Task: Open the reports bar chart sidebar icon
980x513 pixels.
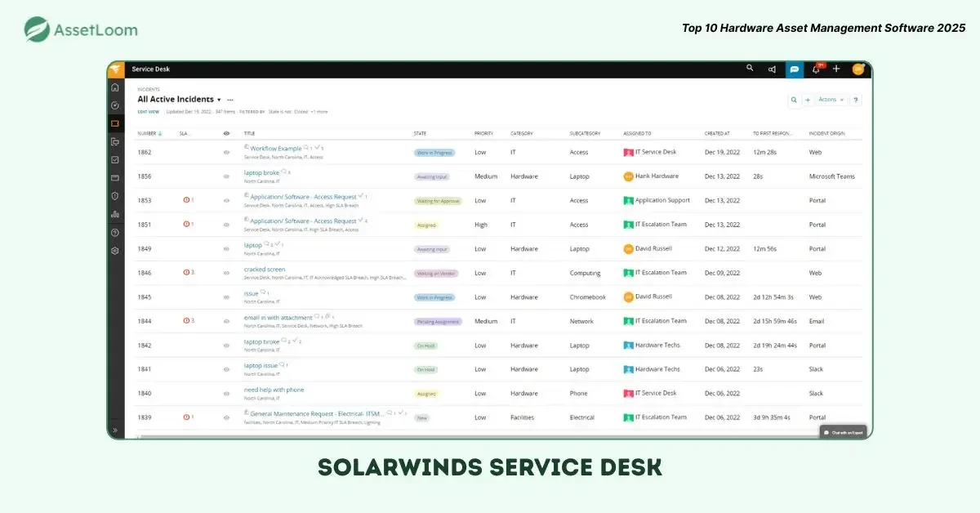Action: pos(115,214)
